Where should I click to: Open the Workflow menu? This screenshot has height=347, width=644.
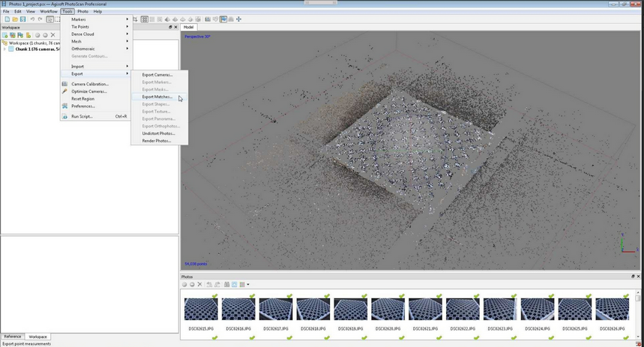(x=49, y=11)
